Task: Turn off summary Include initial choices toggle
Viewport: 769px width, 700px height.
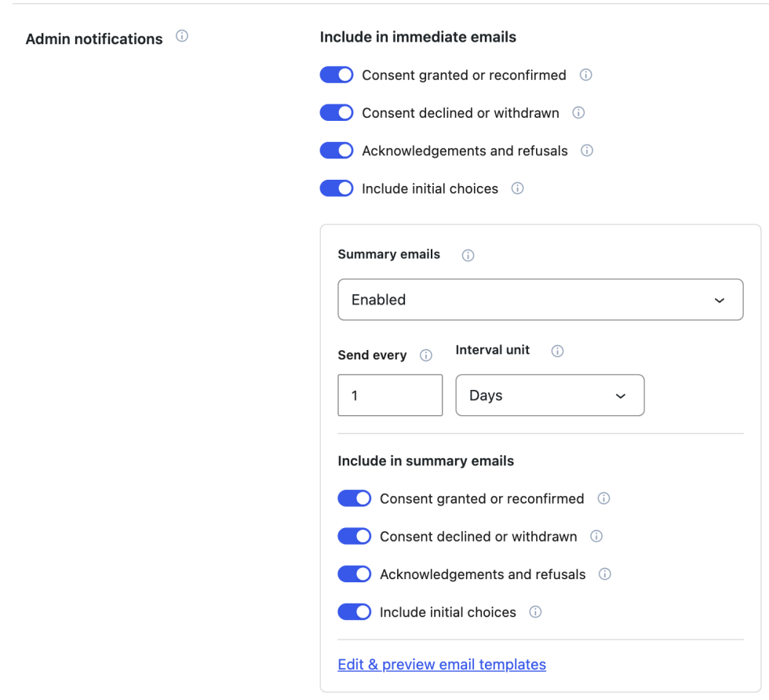Action: pos(354,612)
